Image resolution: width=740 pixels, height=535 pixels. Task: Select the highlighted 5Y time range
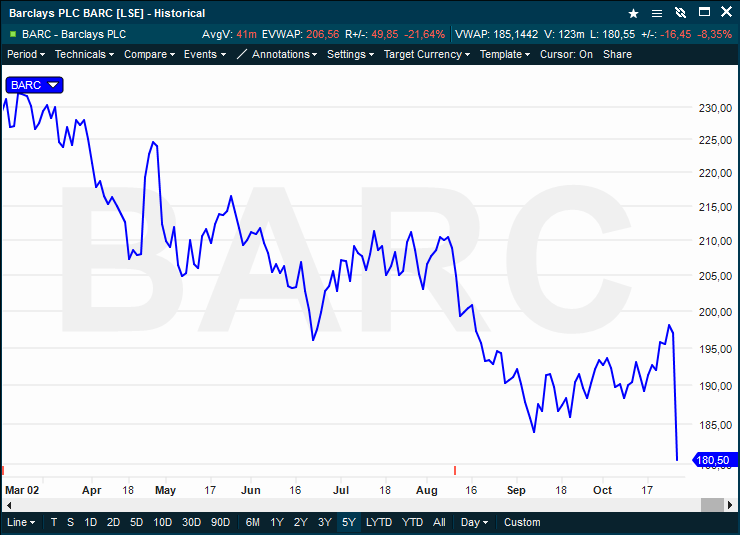[349, 522]
